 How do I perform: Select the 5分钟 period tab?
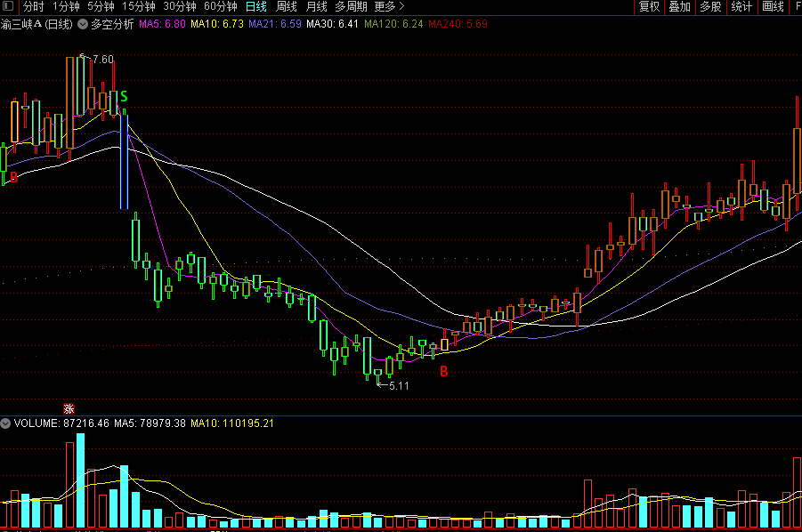click(x=101, y=6)
